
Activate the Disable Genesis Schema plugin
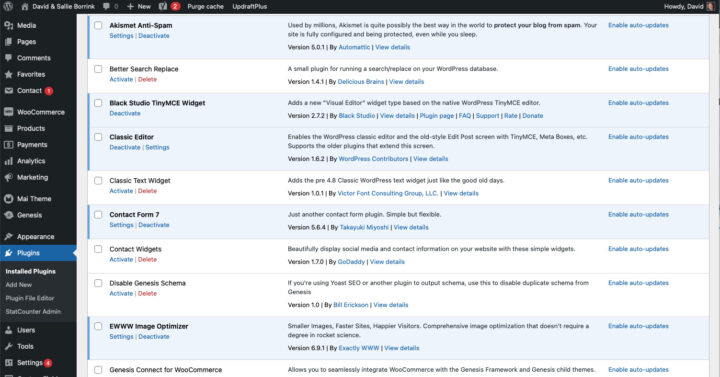click(x=121, y=293)
